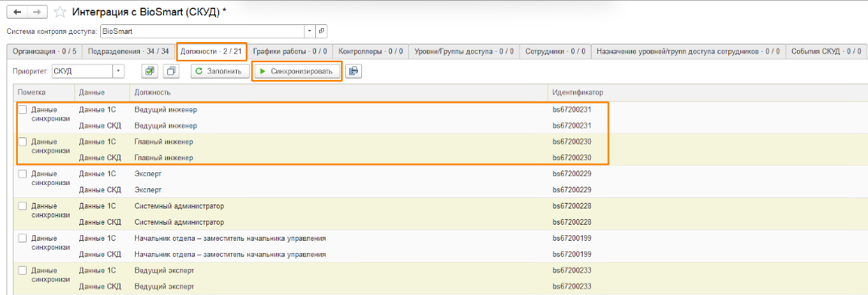868x295 pixels.
Task: Switch to the Контроллеры tab
Action: pos(371,52)
